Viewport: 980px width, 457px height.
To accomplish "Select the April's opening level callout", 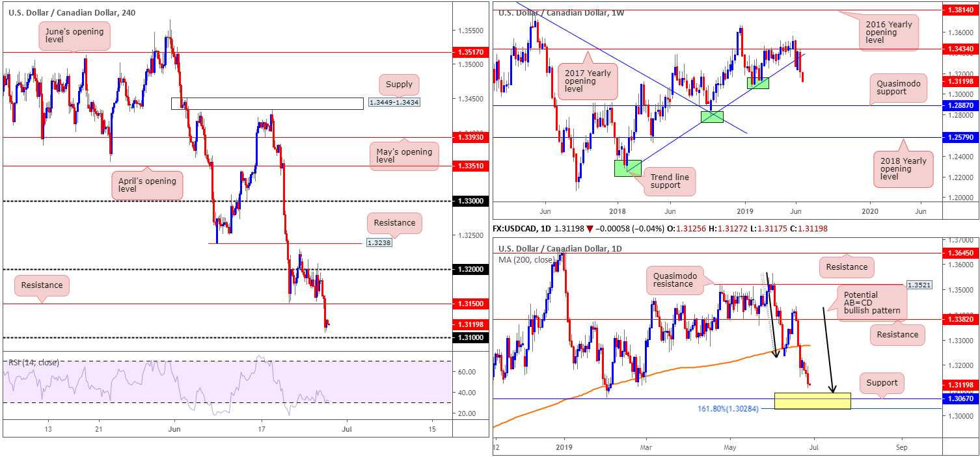I will [x=148, y=185].
